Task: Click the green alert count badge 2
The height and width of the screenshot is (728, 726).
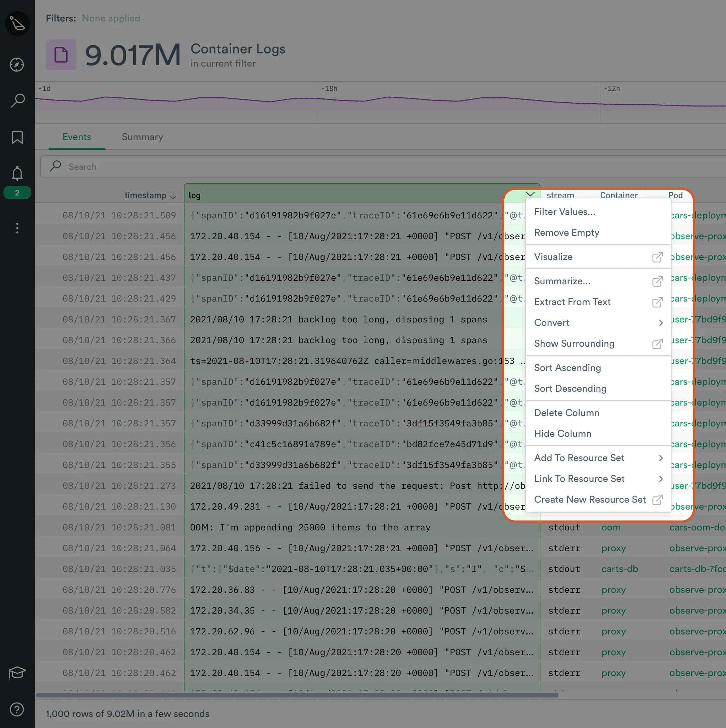Action: pyautogui.click(x=17, y=193)
